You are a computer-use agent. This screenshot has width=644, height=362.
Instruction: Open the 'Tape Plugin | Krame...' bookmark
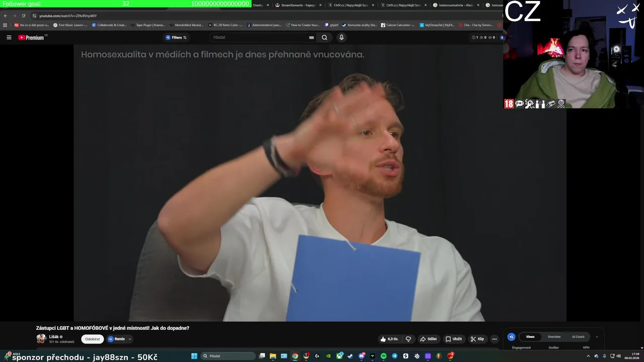148,25
